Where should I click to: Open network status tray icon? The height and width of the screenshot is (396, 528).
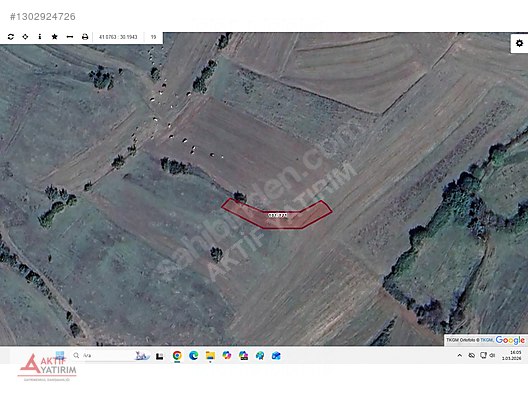click(x=483, y=356)
